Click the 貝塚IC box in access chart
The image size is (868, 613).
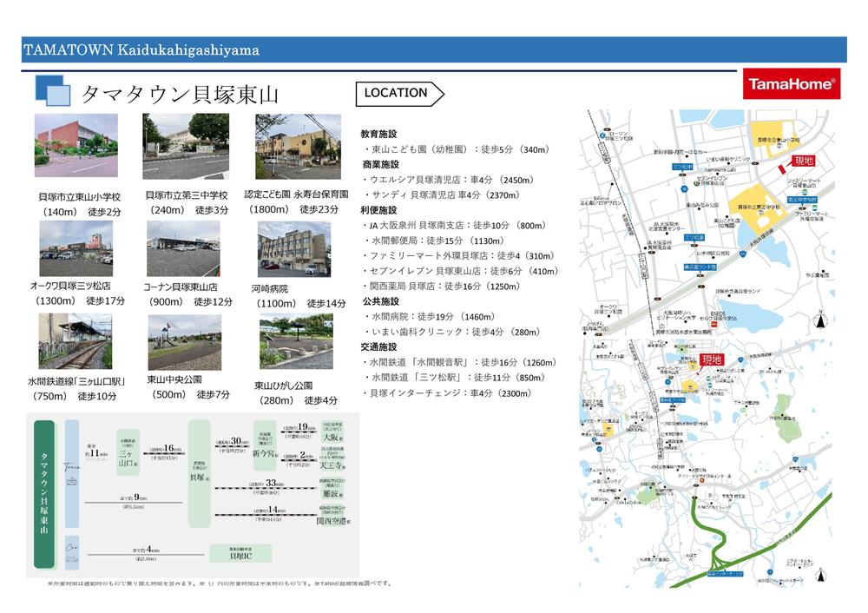[240, 553]
